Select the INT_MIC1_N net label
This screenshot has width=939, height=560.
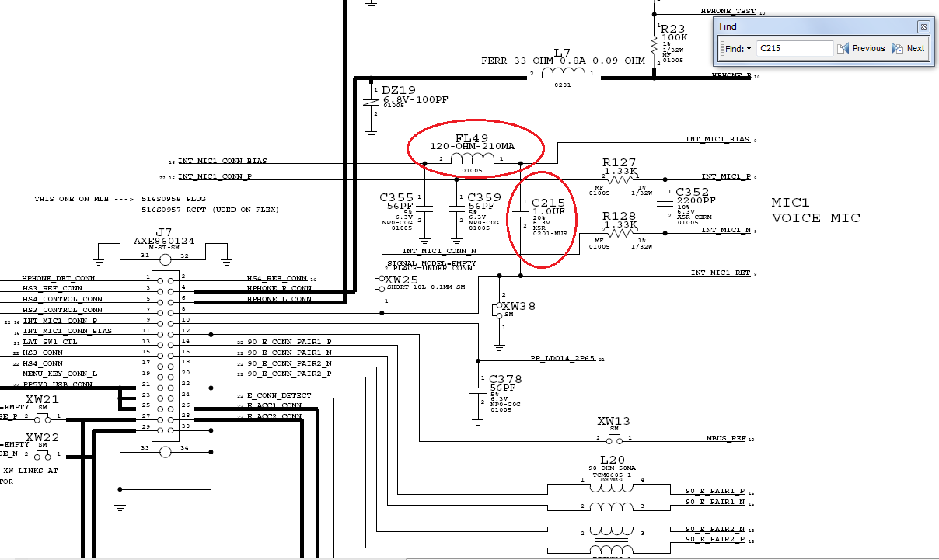tap(726, 230)
